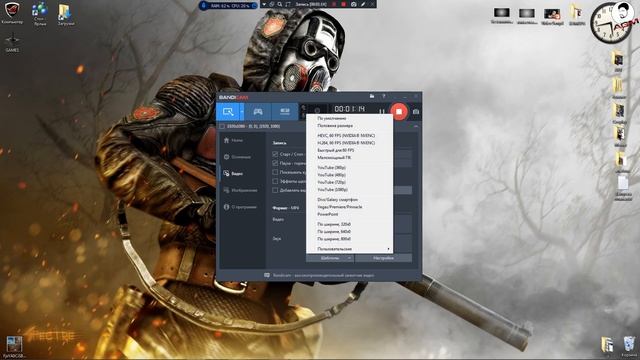This screenshot has width=640, height=360.
Task: Open dropdown arrow beside screen recording mode
Action: tap(242, 111)
